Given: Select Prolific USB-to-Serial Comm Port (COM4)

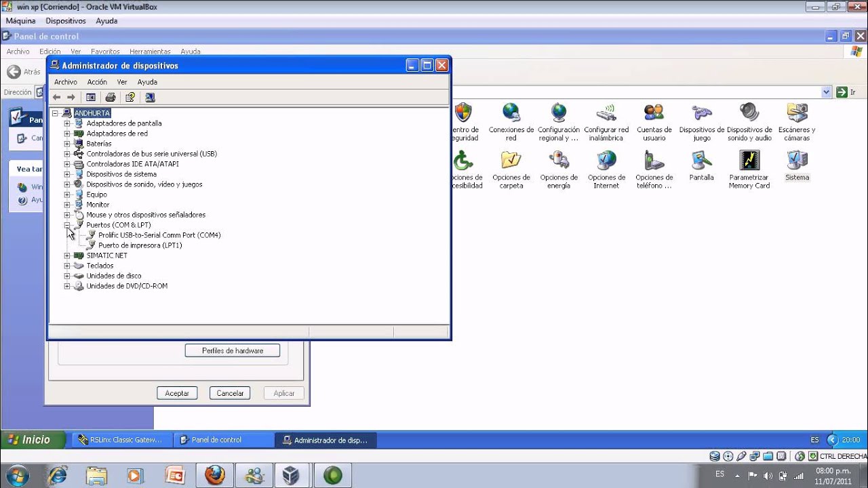Looking at the screenshot, I should 159,235.
